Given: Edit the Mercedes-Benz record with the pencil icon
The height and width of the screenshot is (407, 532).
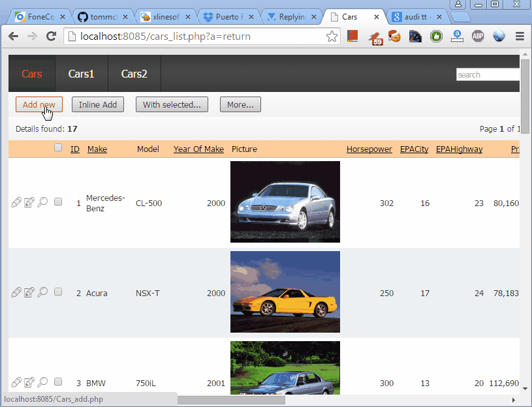Looking at the screenshot, I should pos(16,202).
